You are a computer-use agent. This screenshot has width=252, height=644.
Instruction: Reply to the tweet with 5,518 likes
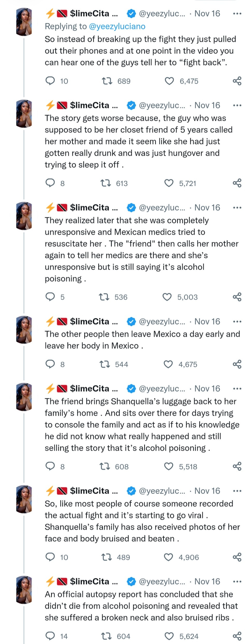[50, 466]
